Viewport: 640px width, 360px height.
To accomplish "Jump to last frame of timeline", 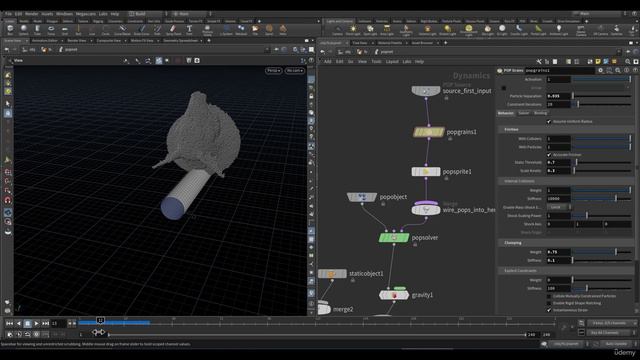I will (45, 323).
